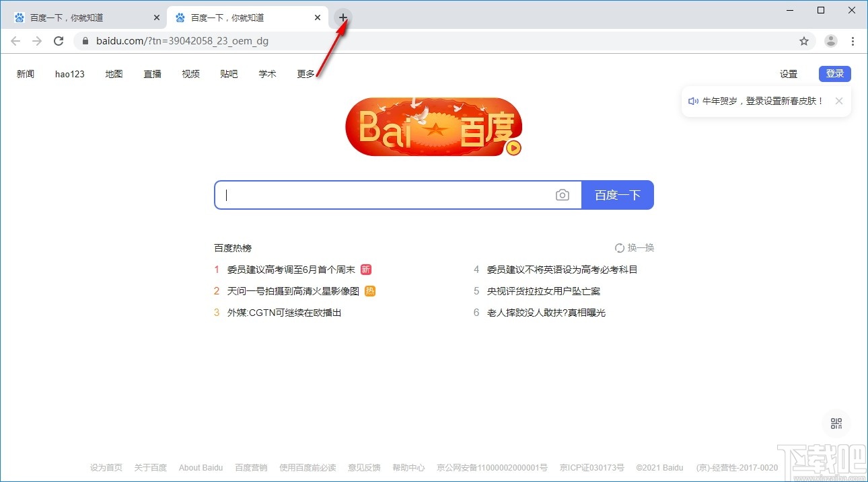
Task: Click the speaker icon in the skin notification
Action: coord(693,101)
